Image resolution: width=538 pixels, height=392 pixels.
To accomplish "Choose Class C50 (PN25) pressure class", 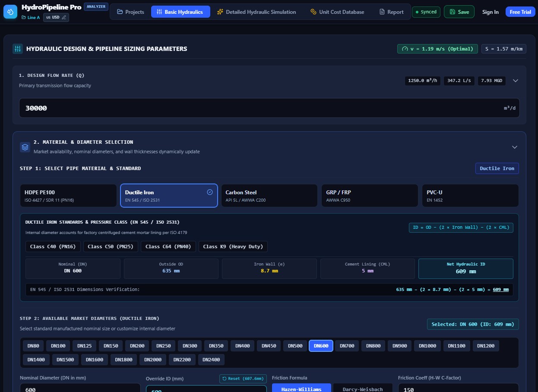I will [x=111, y=247].
